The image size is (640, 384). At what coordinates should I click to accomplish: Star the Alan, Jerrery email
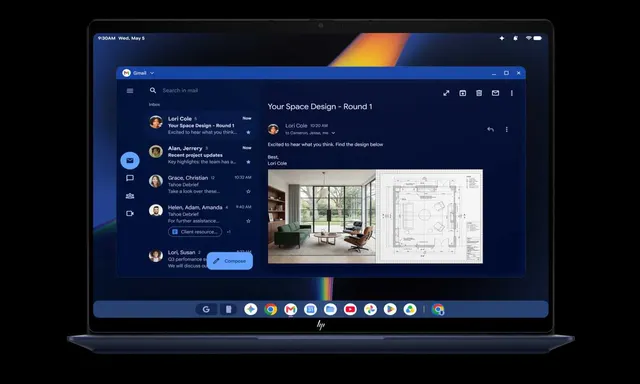[x=248, y=162]
